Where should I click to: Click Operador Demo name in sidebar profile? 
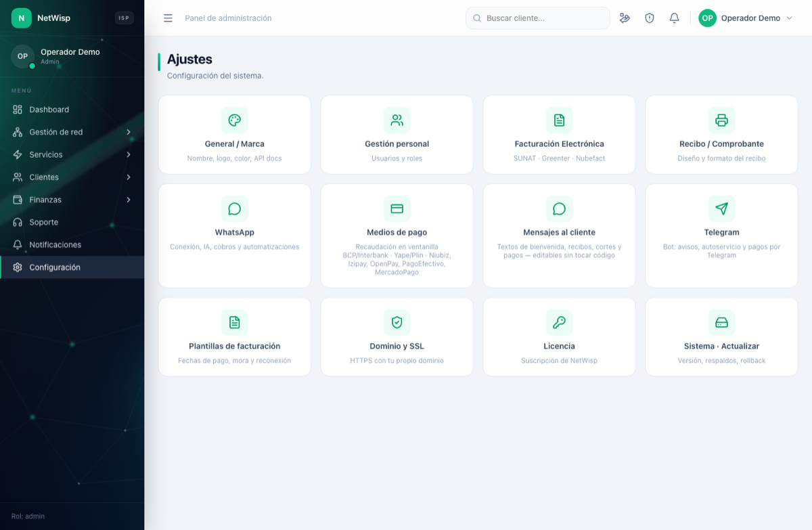click(x=70, y=52)
